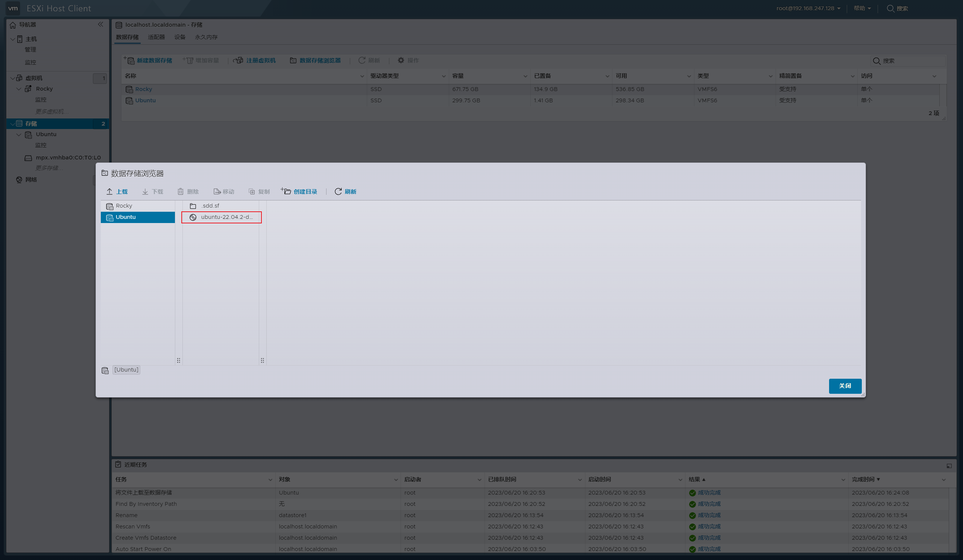
Task: Collapse the Virtual Machines (虚拟机) tree node
Action: click(x=13, y=78)
